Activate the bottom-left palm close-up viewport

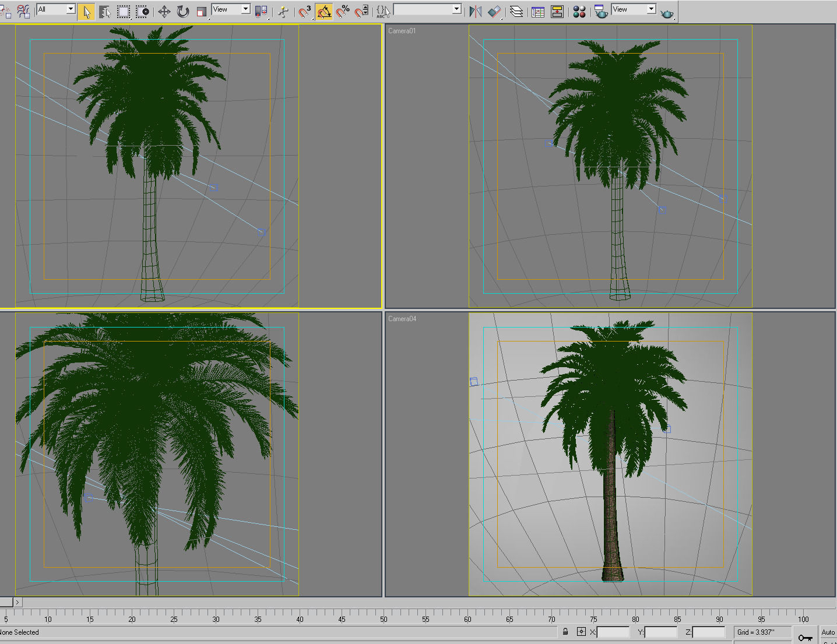click(191, 455)
